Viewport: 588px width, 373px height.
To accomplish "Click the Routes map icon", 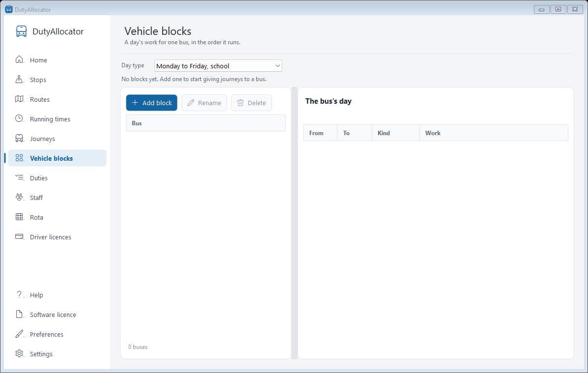I will click(19, 99).
